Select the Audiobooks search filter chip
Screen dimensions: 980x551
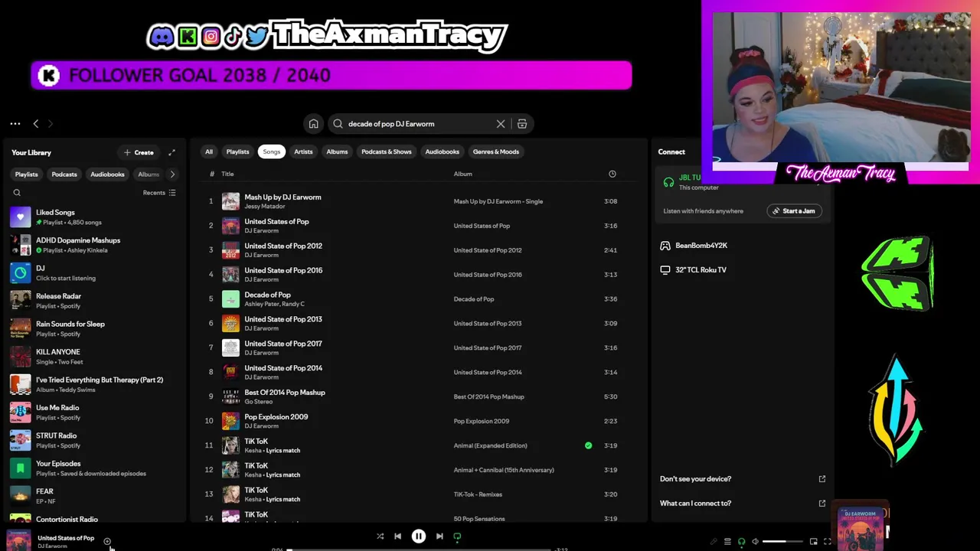[x=443, y=152]
